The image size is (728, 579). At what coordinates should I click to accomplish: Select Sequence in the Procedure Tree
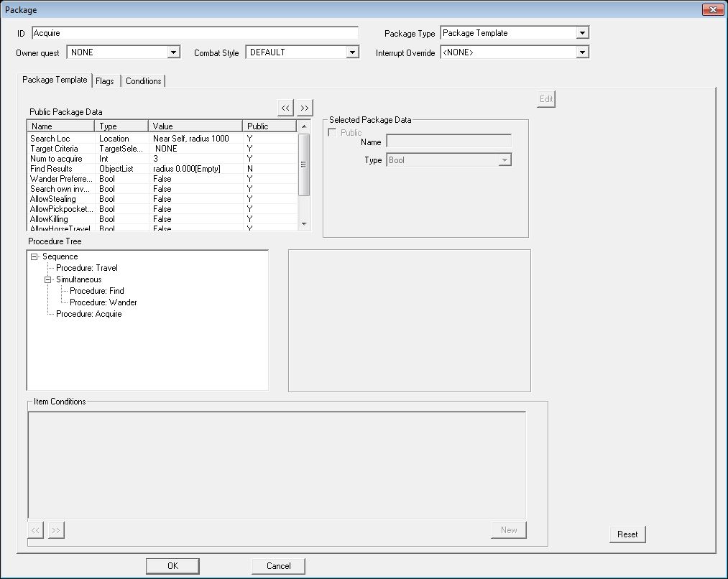(60, 256)
